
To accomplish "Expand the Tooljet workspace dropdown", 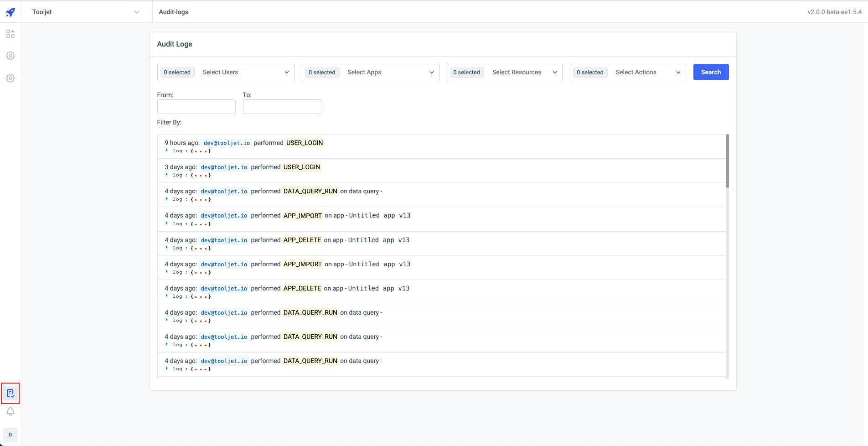I will click(86, 12).
